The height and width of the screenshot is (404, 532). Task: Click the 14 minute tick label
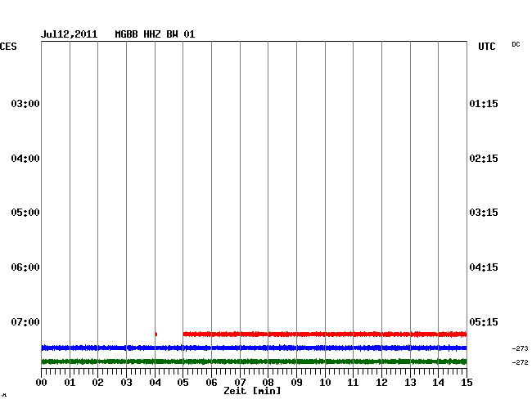pyautogui.click(x=438, y=383)
